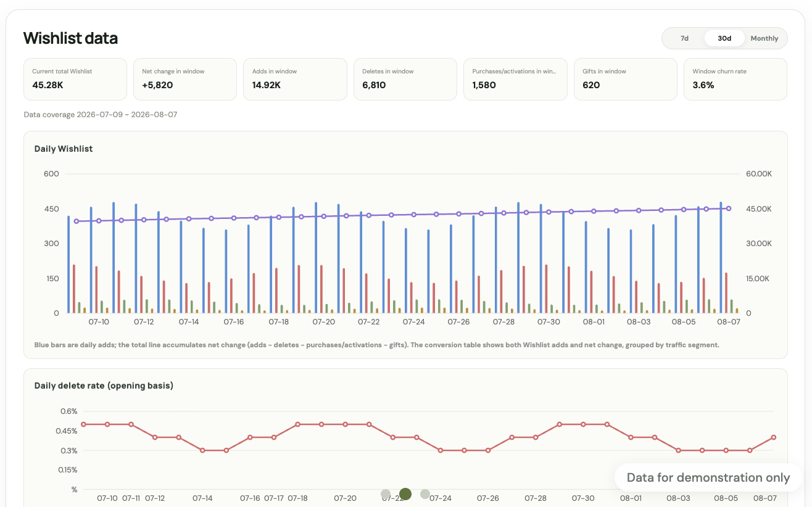Open the Current total Wishlist card
Viewport: 812px width, 507px height.
tap(75, 79)
